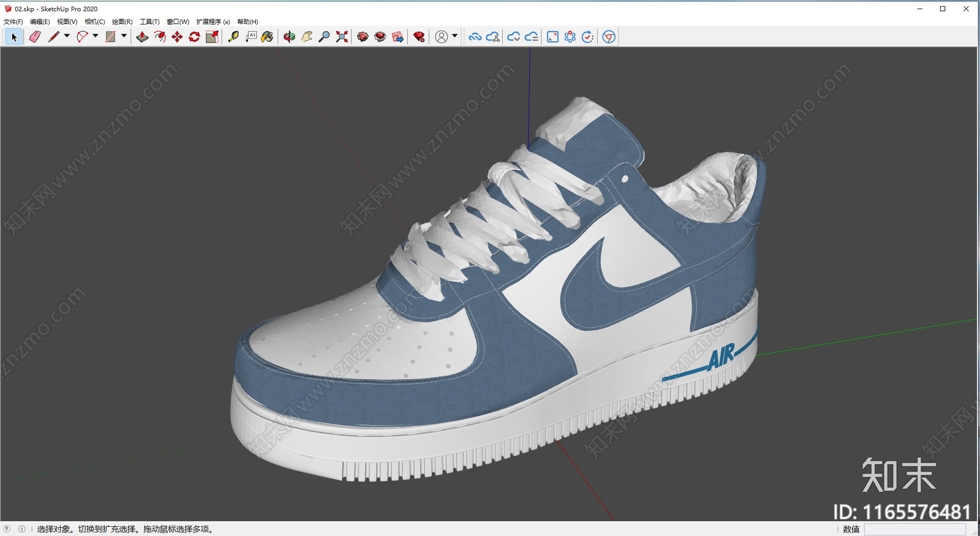Select the Arc tool
Image resolution: width=980 pixels, height=536 pixels.
(83, 37)
